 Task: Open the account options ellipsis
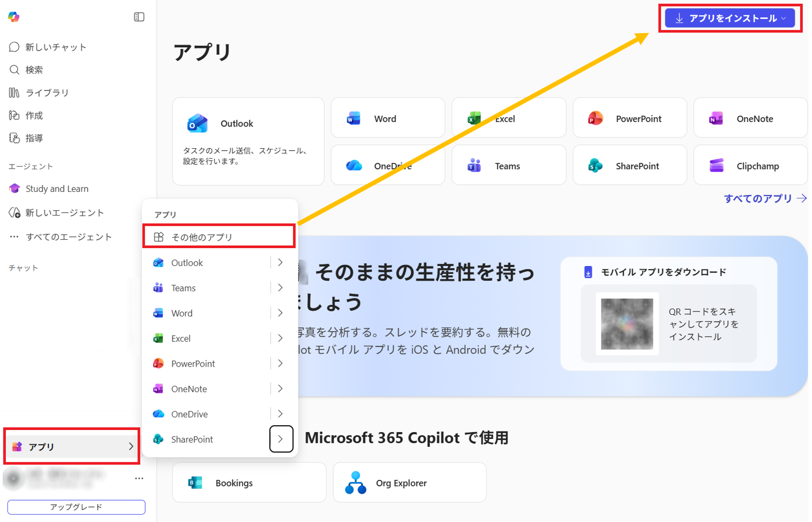tap(139, 478)
